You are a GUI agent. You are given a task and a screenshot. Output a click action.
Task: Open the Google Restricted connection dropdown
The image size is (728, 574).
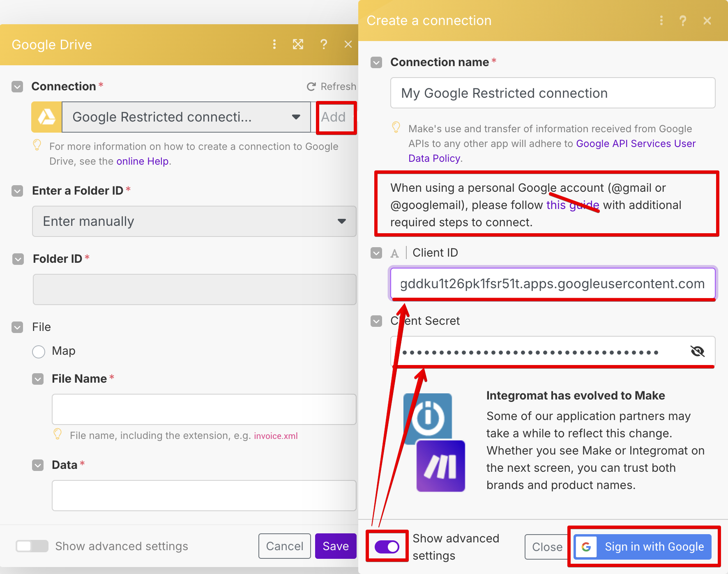[x=186, y=117]
